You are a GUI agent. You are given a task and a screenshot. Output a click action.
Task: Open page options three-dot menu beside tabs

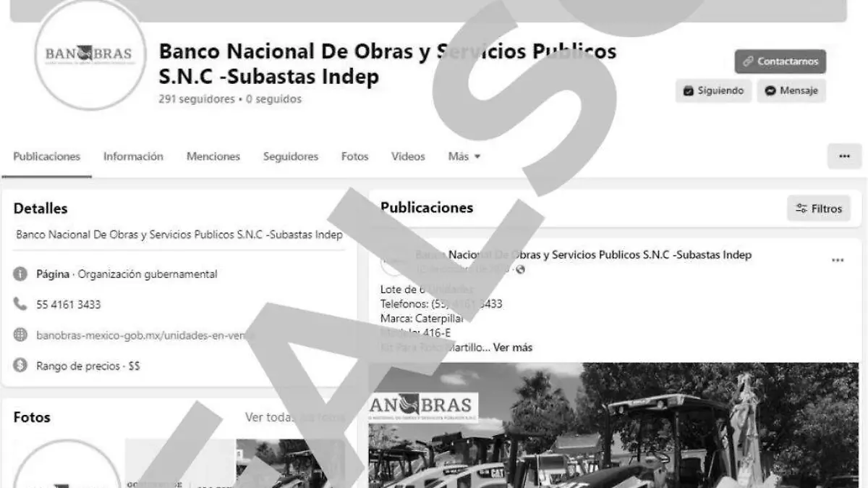coord(844,156)
